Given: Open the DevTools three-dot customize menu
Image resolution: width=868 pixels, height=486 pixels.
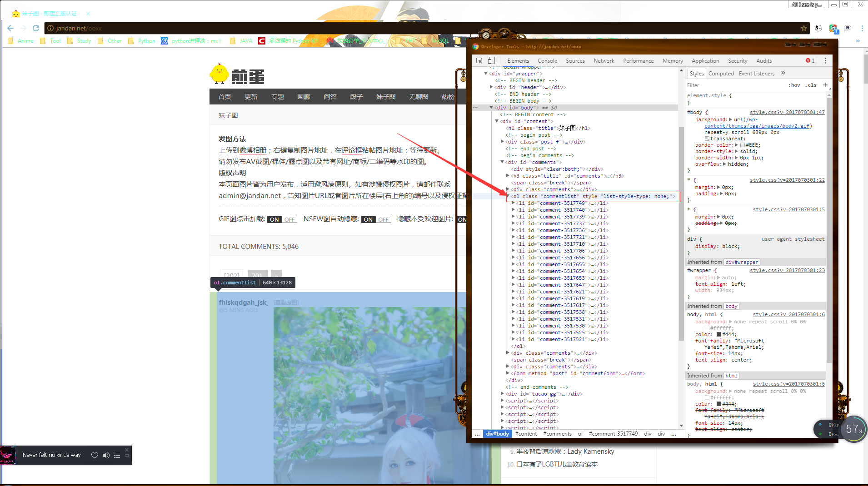Looking at the screenshot, I should click(826, 60).
